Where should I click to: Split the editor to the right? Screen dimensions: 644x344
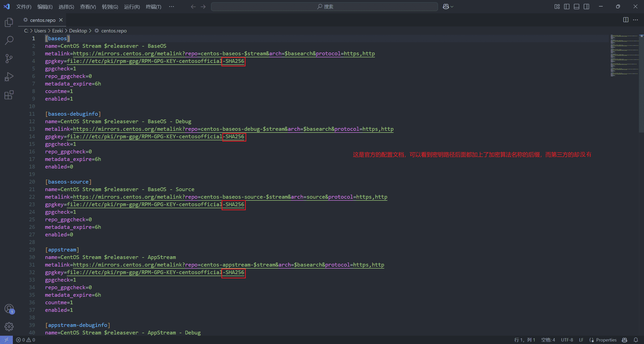[626, 20]
